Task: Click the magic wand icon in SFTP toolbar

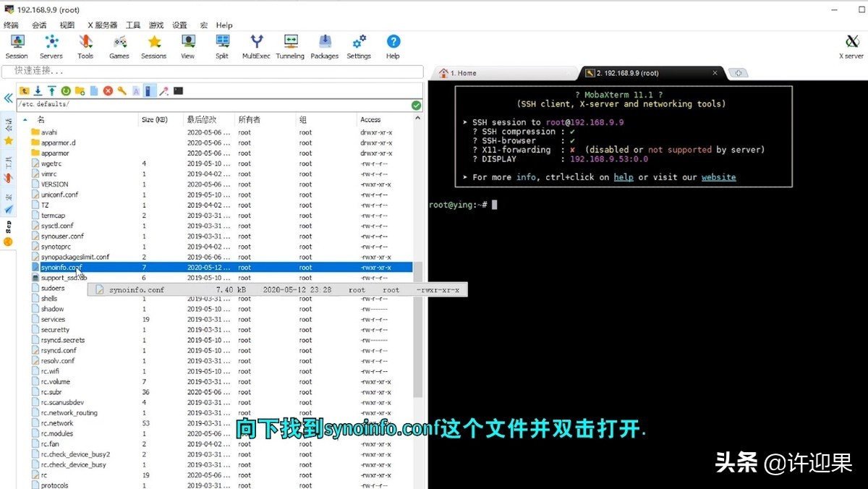Action: tap(164, 91)
